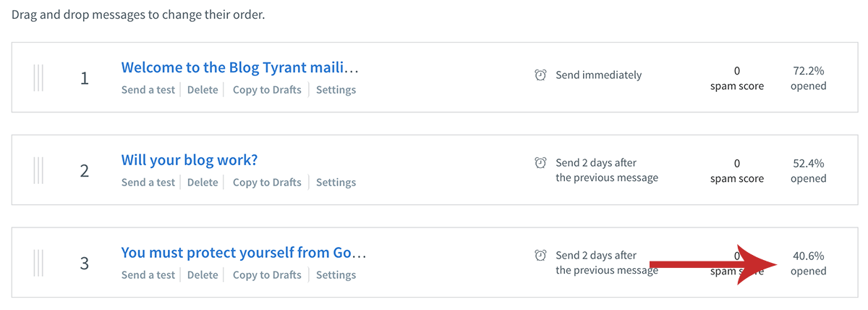The image size is (868, 310).
Task: Click the spam score of message 2
Action: pos(736,171)
